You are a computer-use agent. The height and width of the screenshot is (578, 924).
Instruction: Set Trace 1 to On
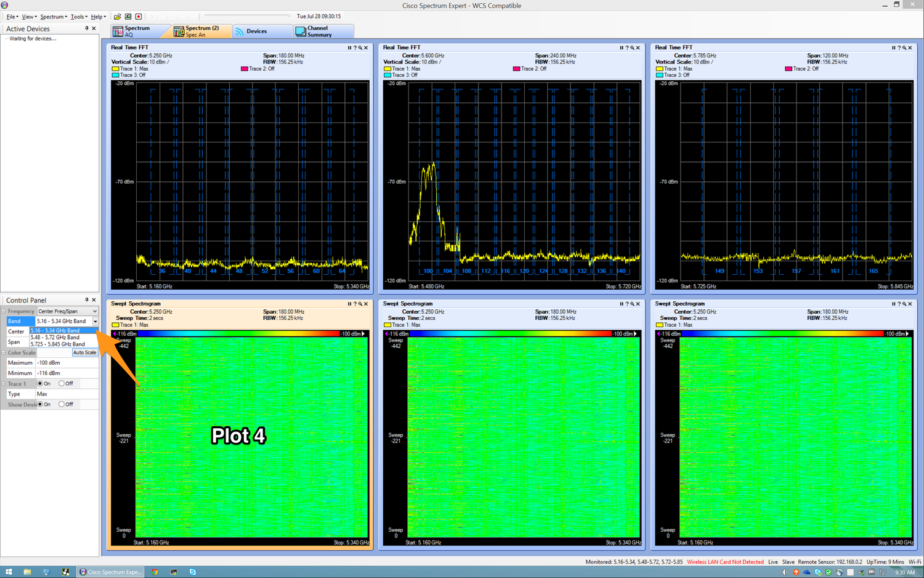coord(40,383)
